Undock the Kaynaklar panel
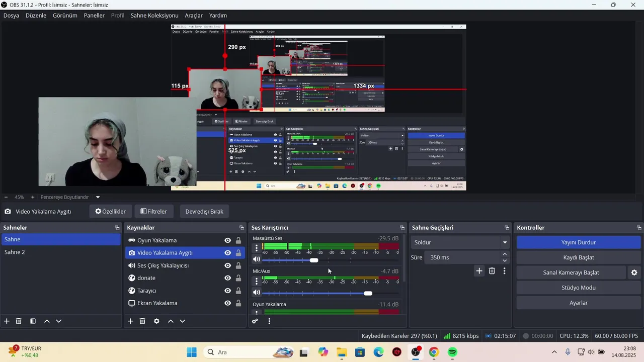 tap(242, 228)
